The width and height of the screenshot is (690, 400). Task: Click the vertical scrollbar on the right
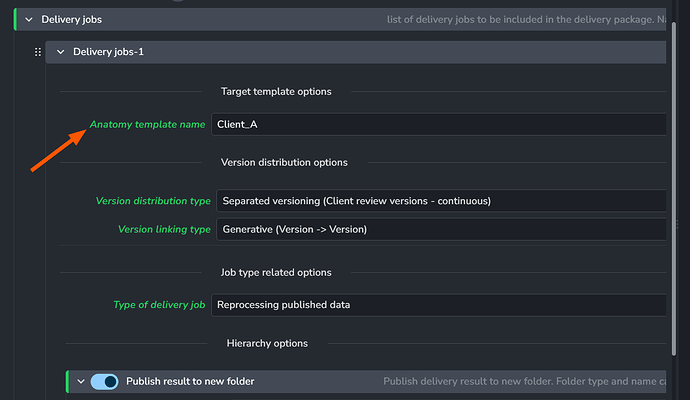(x=674, y=189)
